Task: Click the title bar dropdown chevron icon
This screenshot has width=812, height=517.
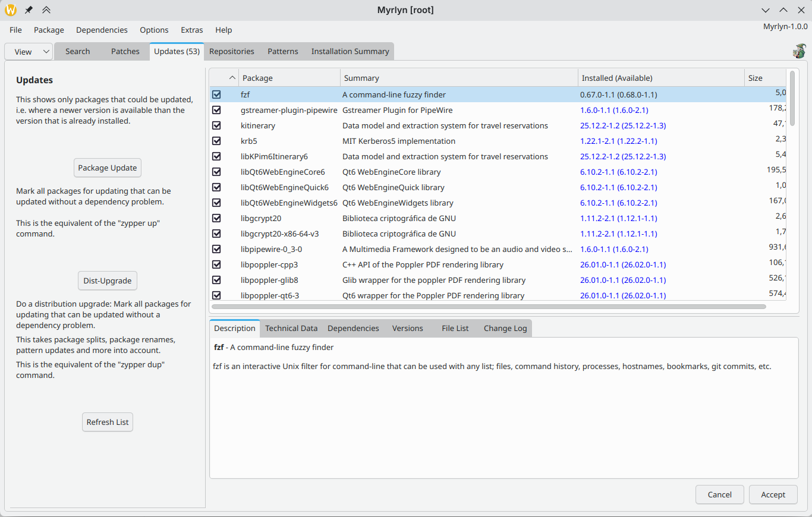Action: (766, 10)
